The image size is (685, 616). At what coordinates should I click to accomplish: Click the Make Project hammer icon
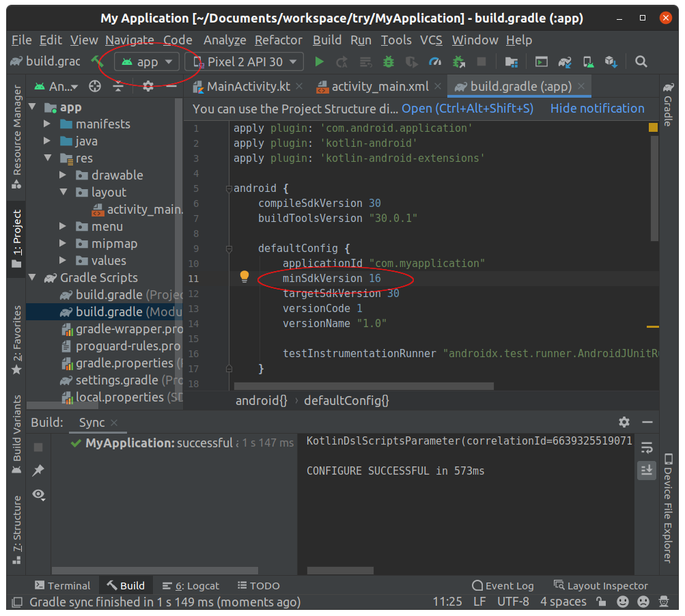tap(97, 61)
